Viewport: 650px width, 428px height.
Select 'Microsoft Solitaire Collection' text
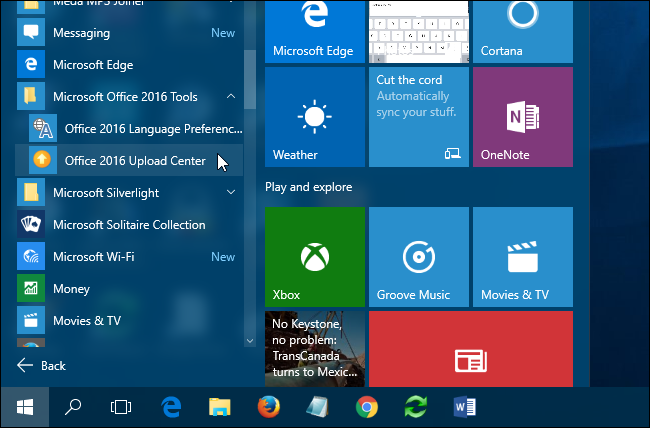pyautogui.click(x=129, y=225)
